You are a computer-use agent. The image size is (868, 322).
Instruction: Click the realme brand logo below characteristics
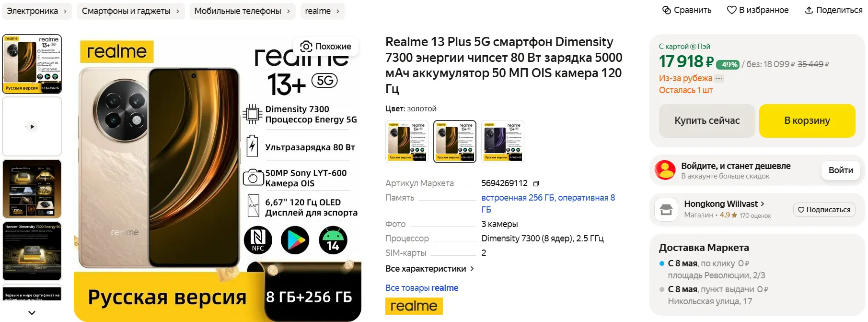[414, 306]
